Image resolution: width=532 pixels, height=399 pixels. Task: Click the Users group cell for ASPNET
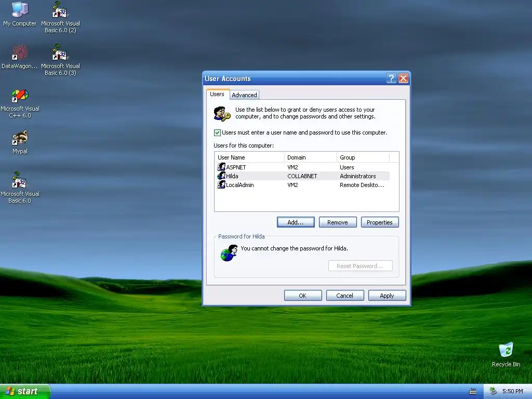[347, 167]
